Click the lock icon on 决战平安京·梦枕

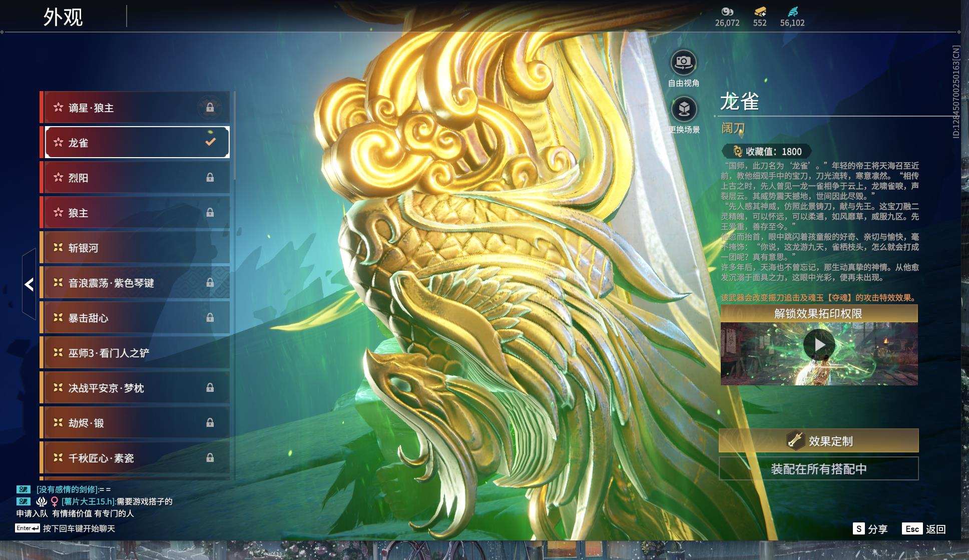[x=210, y=387]
